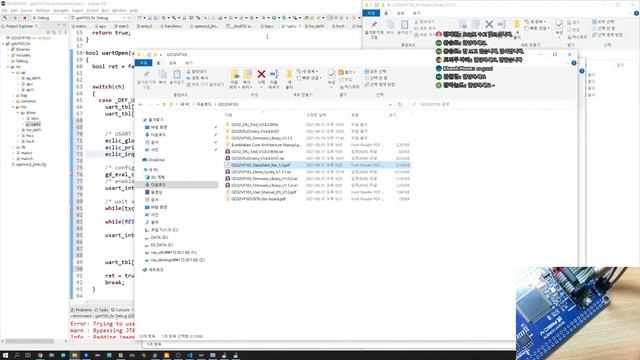Sort files by the 이름 column header
640x360 pixels.
tap(229, 115)
